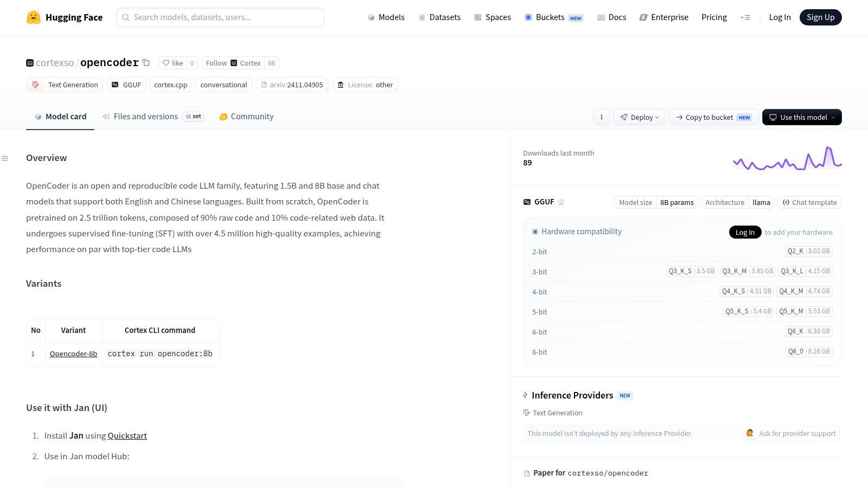This screenshot has width=868, height=488.
Task: Select the Text Generation tag icon
Action: [x=36, y=85]
